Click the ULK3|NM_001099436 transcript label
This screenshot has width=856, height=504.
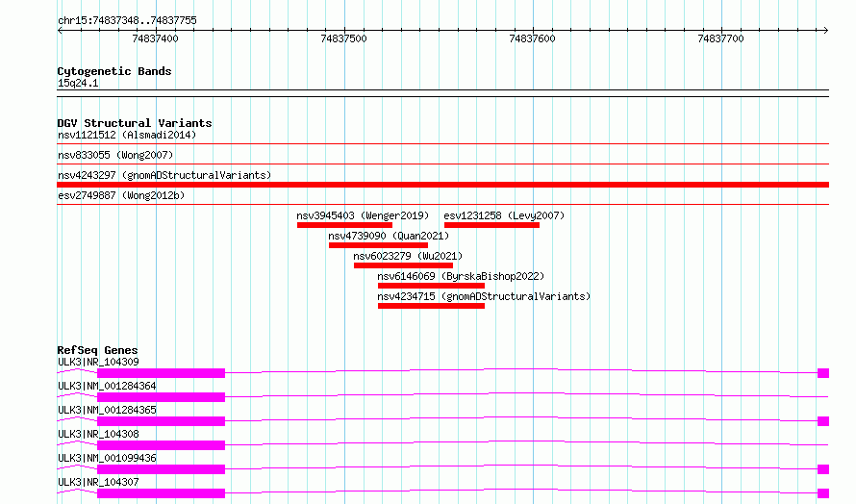(x=107, y=458)
